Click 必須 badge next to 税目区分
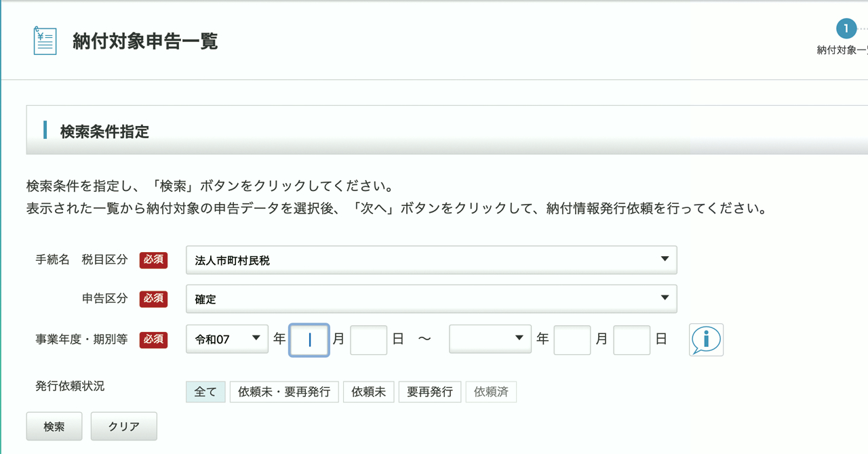The width and height of the screenshot is (868, 454). click(153, 260)
